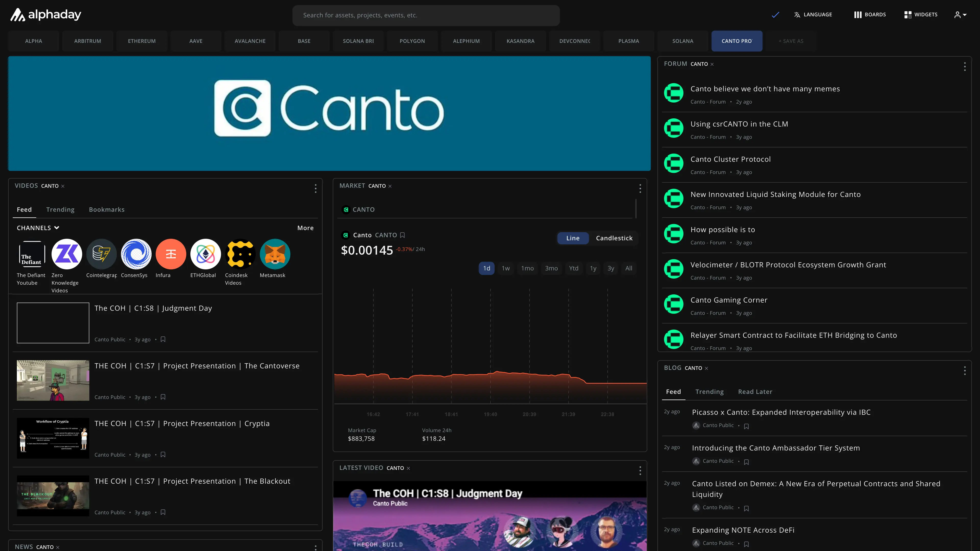Click the blue checkmark icon in header
The height and width of the screenshot is (551, 980).
[x=775, y=15]
